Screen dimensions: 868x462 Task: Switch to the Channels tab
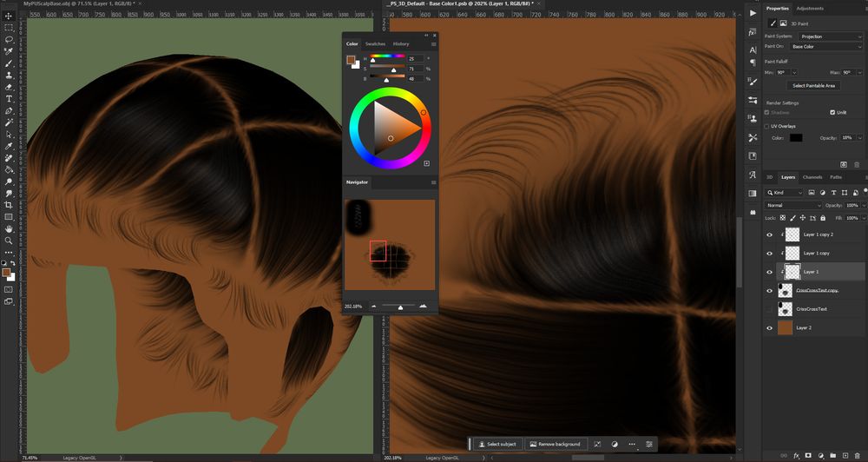tap(812, 177)
